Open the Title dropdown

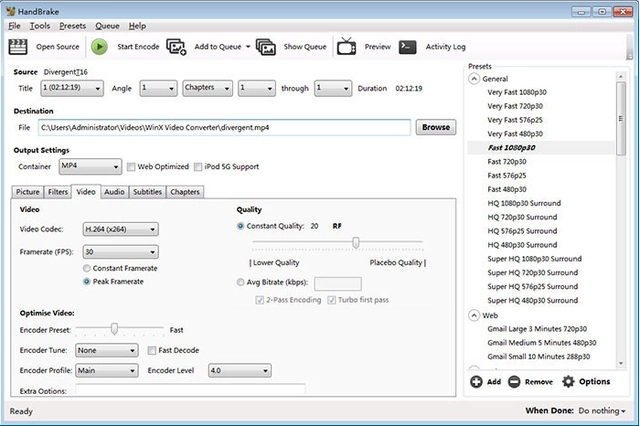pyautogui.click(x=72, y=88)
